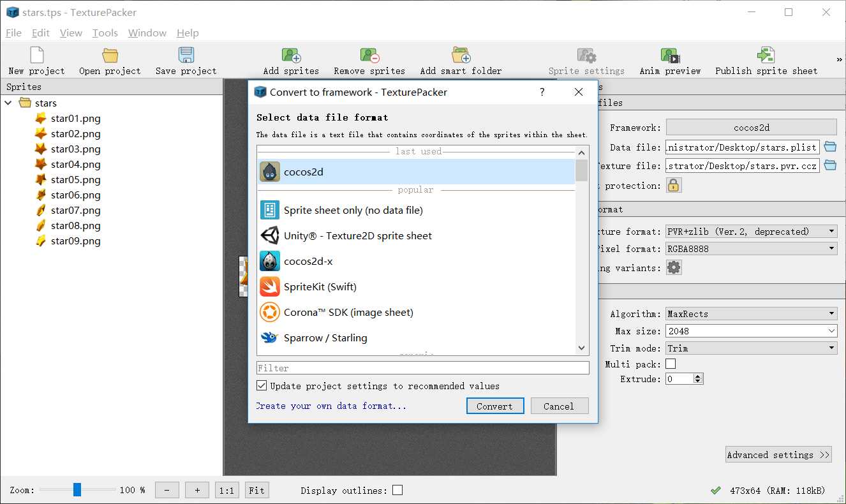The width and height of the screenshot is (846, 504).
Task: Click the zoom out minus button
Action: (167, 490)
